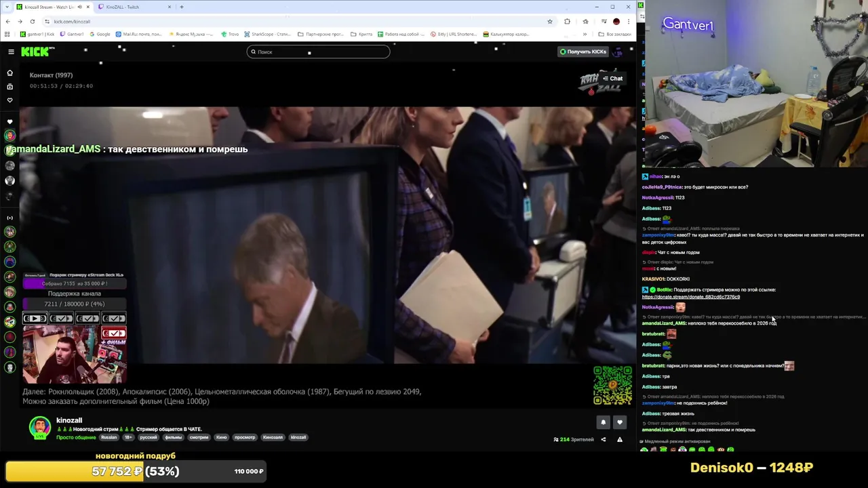Click the browser forward arrow
Viewport: 868px width, 488px height.
(x=20, y=21)
